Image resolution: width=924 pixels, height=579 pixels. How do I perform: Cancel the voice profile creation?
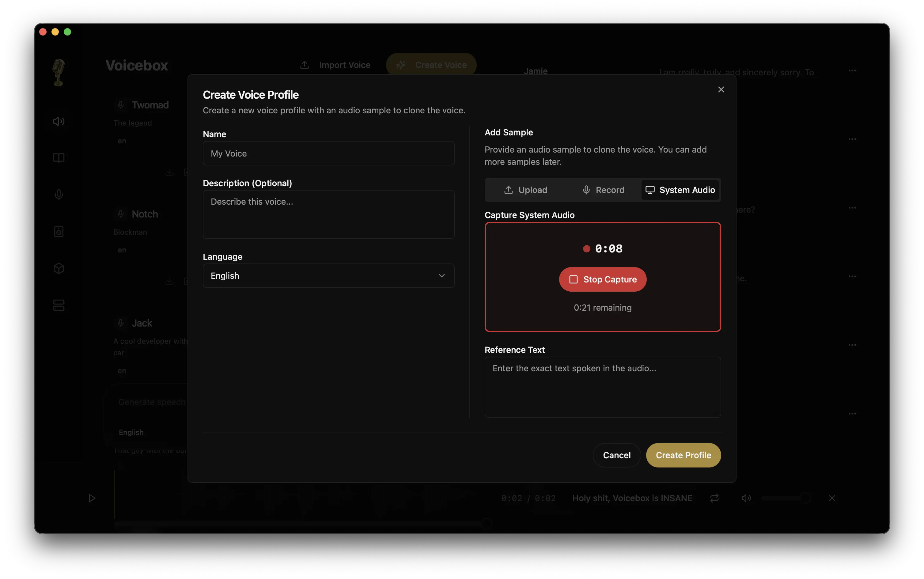(616, 455)
